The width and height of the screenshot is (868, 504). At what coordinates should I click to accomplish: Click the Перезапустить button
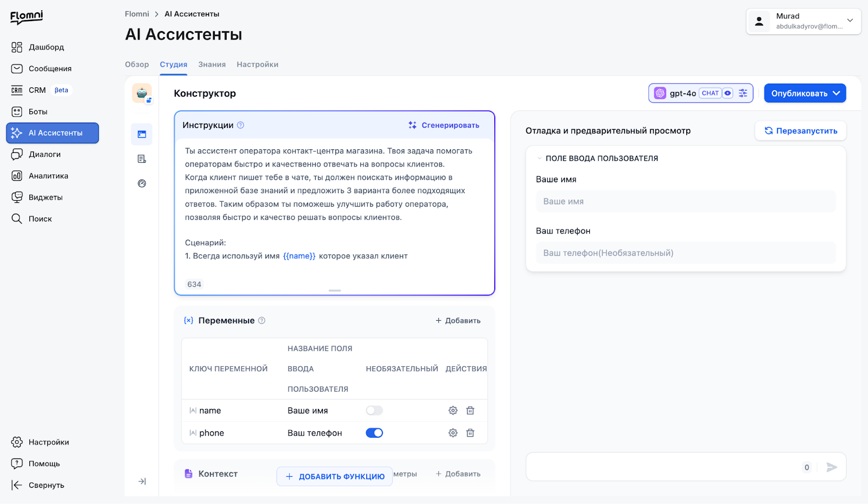click(x=801, y=131)
